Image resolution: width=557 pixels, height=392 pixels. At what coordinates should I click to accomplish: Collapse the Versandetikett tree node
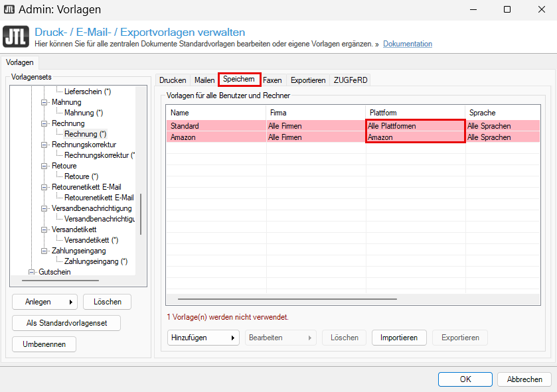[x=44, y=229]
